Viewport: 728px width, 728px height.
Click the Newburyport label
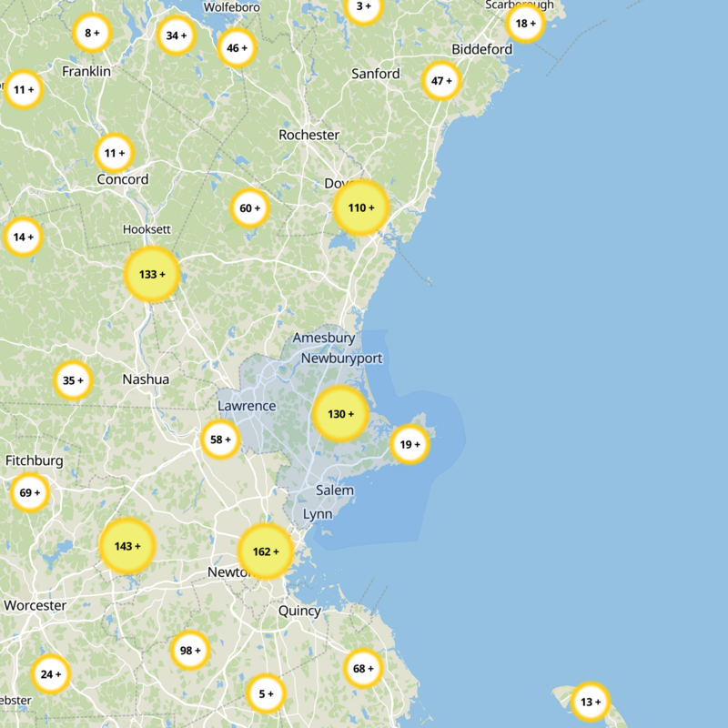tap(342, 359)
